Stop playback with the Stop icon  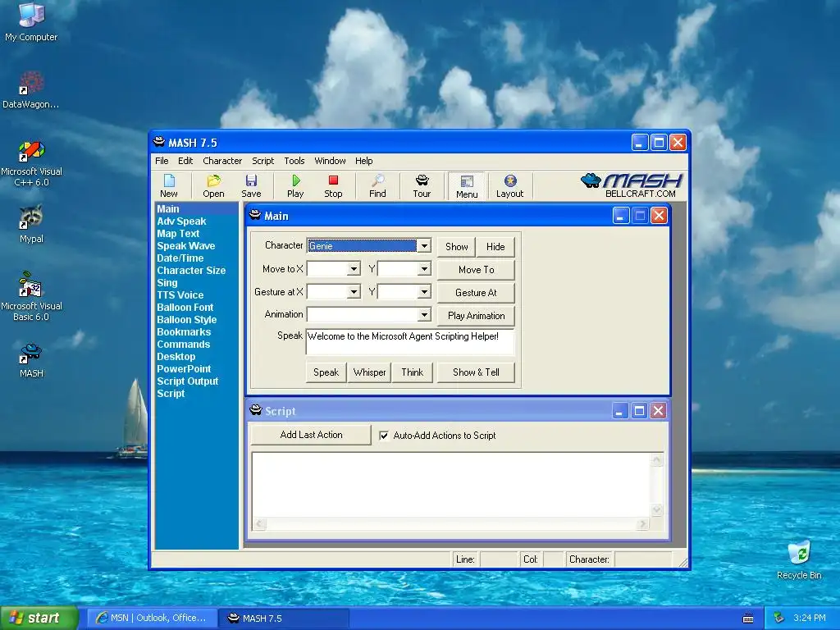coord(333,186)
